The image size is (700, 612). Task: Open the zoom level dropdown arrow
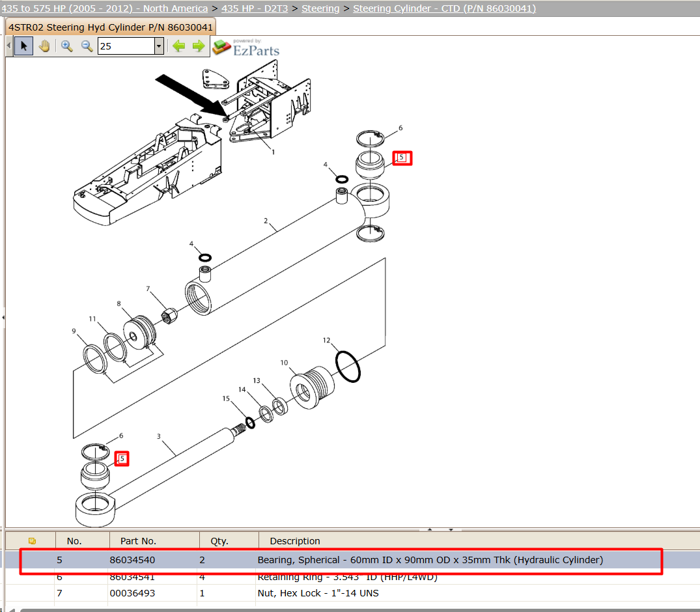(x=159, y=46)
